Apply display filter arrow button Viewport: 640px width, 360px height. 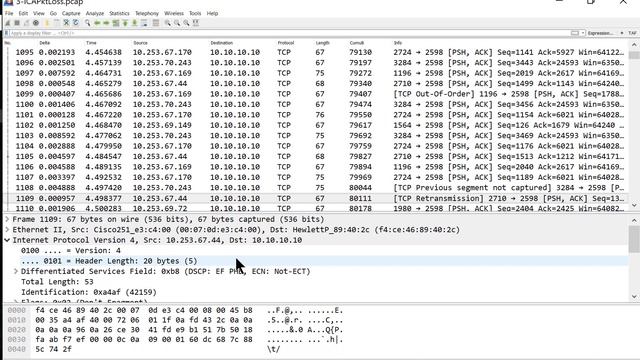click(575, 33)
